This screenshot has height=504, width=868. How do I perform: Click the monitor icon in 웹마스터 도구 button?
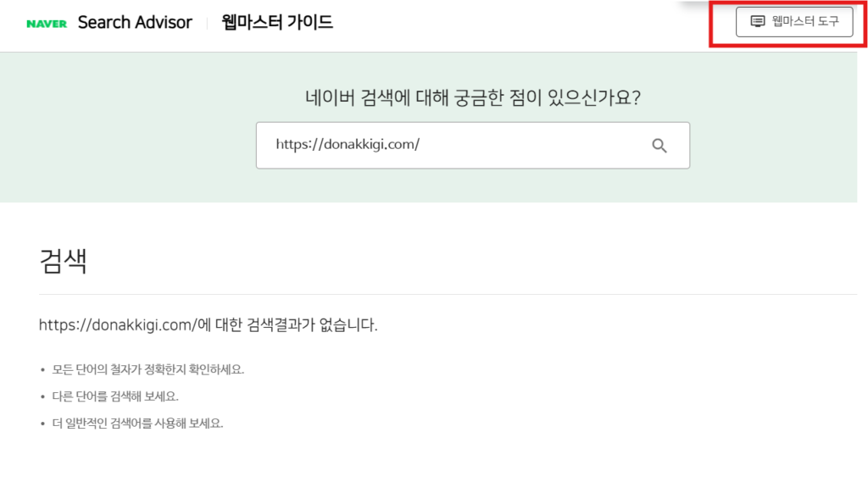point(757,21)
